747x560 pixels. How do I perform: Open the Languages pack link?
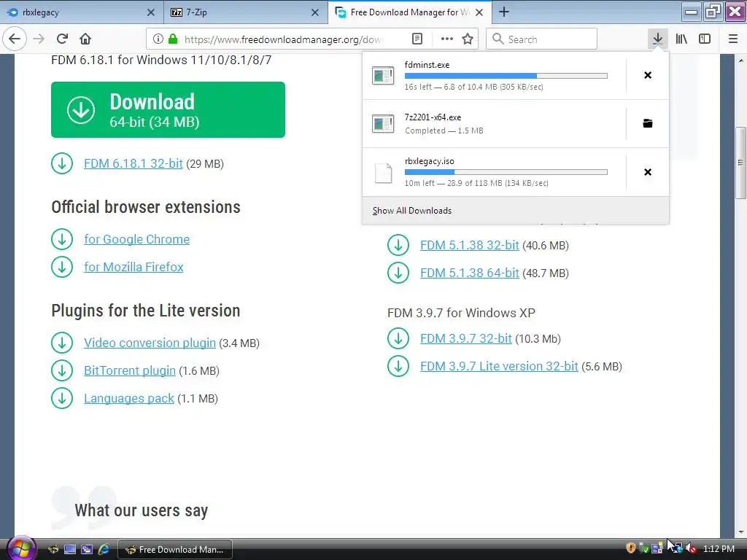129,398
